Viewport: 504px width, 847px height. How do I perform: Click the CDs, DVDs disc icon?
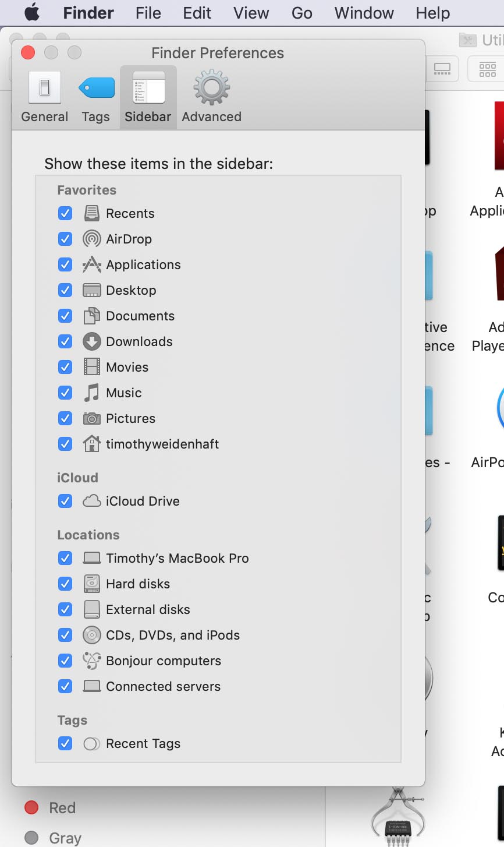(x=91, y=635)
